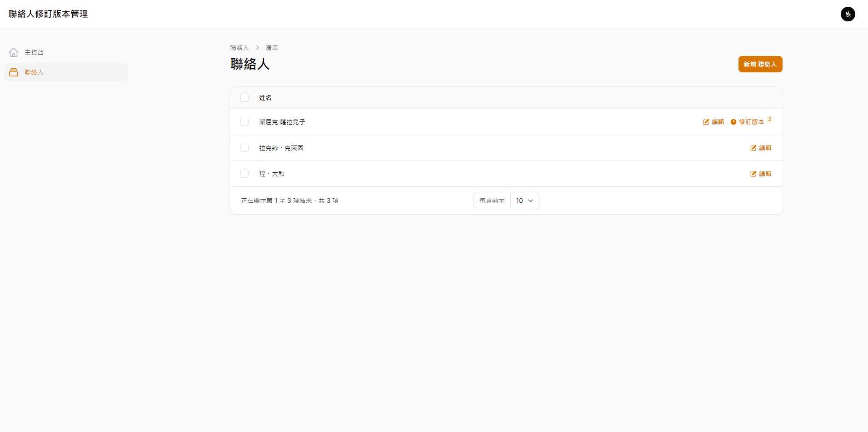Select the 清單 breadcrumb item

click(271, 47)
